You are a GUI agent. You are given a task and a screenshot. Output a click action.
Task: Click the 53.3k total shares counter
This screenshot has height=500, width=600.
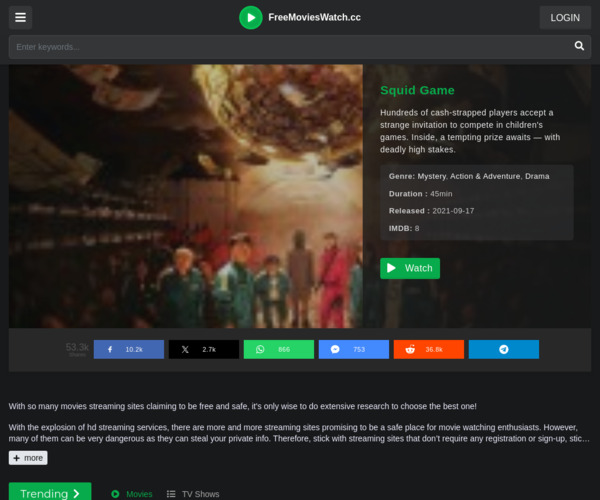coord(77,349)
